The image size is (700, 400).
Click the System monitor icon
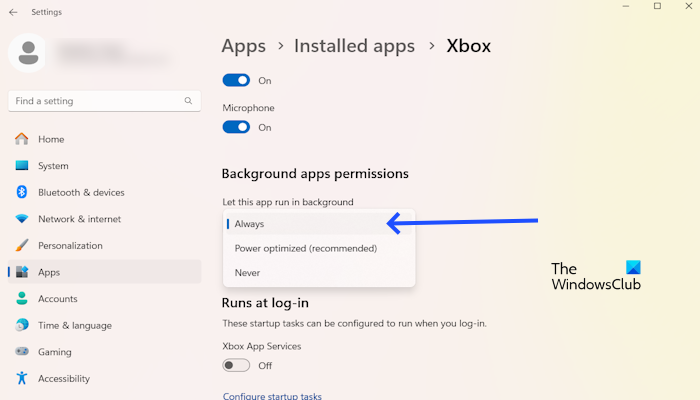pos(21,166)
